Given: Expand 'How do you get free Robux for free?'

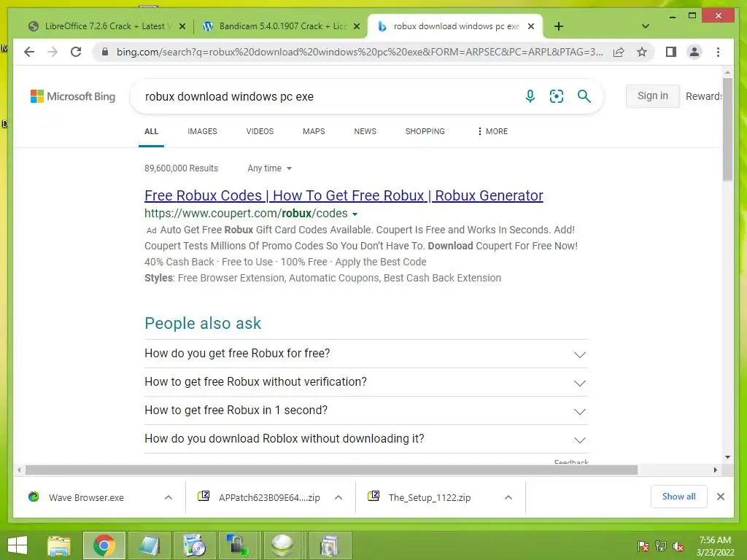Looking at the screenshot, I should [x=366, y=354].
